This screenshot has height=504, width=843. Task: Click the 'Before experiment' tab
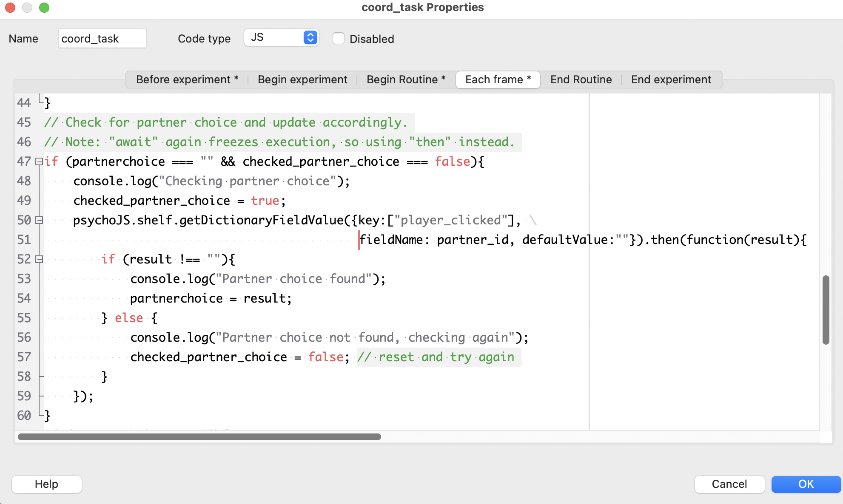(184, 79)
